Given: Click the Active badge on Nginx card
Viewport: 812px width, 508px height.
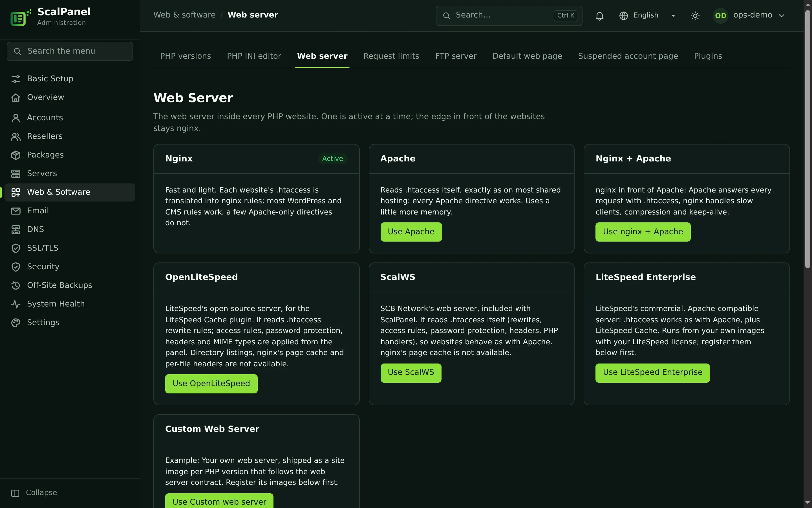Looking at the screenshot, I should [x=332, y=159].
